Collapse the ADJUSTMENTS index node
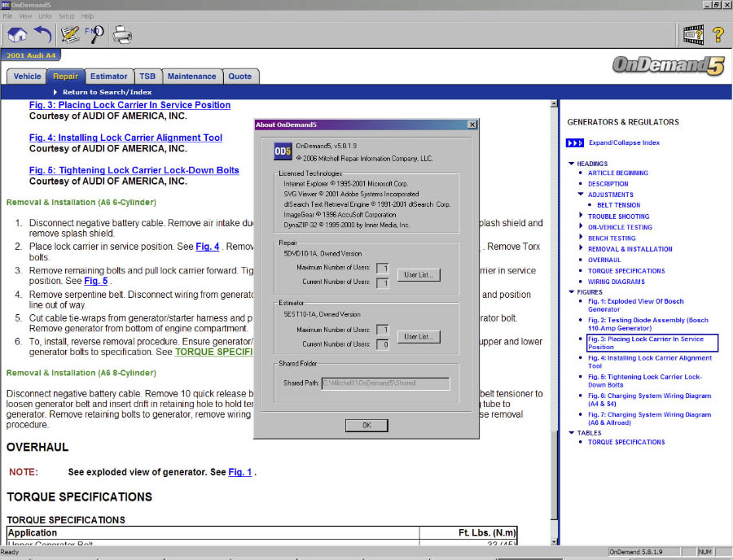Screen dimensions: 733x560 (x=581, y=194)
